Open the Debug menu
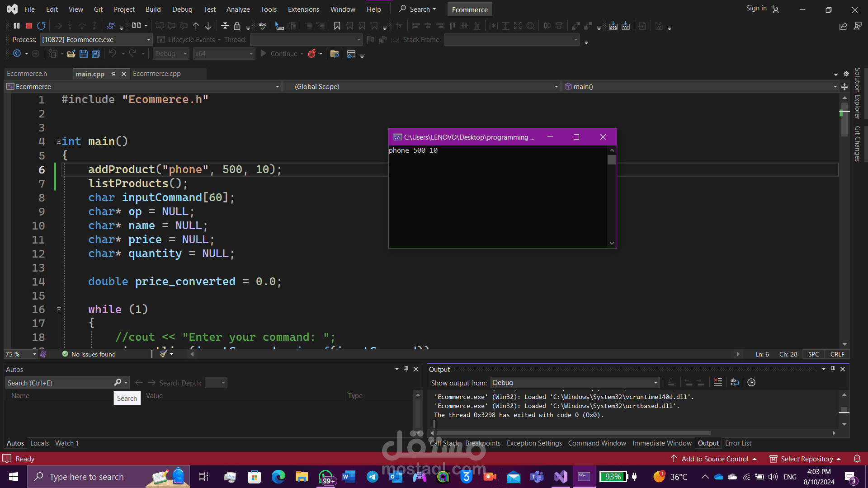 point(182,9)
